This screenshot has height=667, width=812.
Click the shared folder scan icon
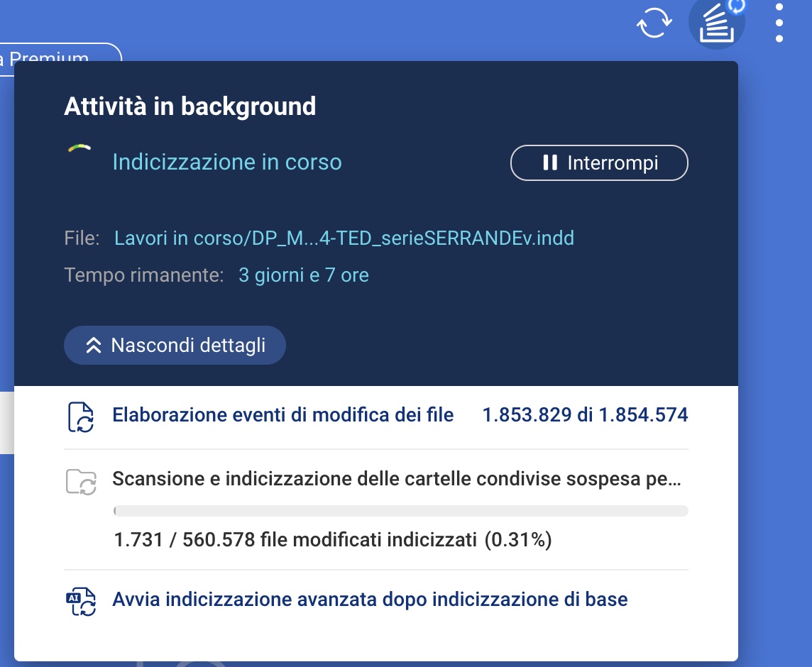tap(81, 481)
